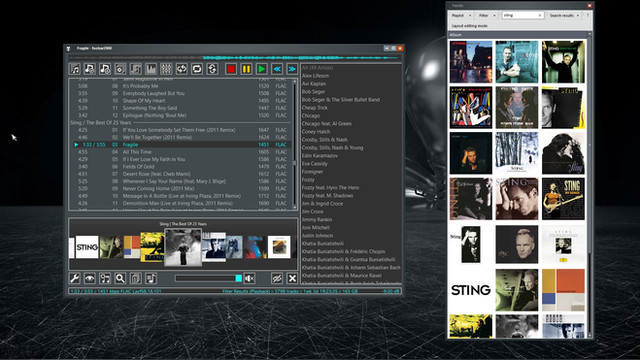640x360 pixels.
Task: Click the white STING album cover thumbnail
Action: (x=471, y=290)
